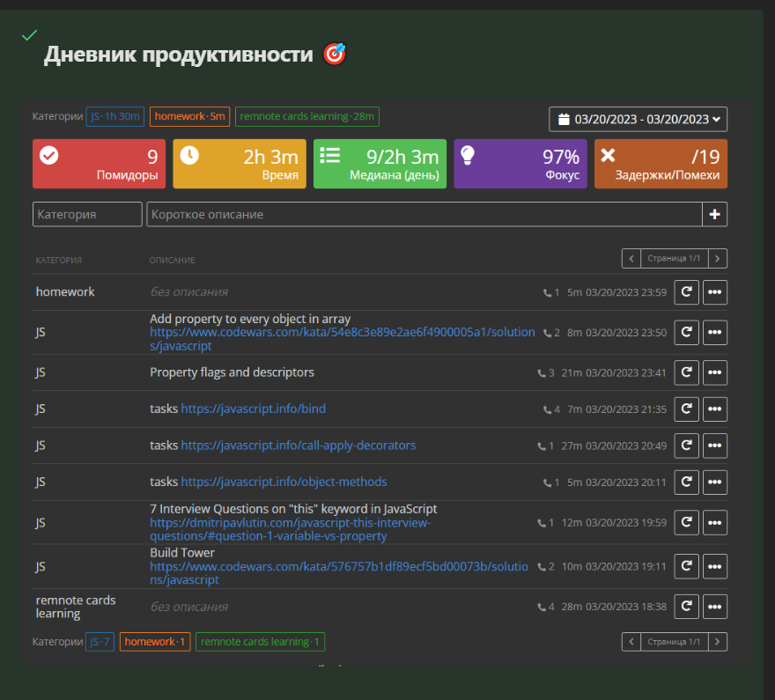Viewport: 775px width, 700px height.
Task: Click the plus icon to add entry
Action: click(x=714, y=214)
